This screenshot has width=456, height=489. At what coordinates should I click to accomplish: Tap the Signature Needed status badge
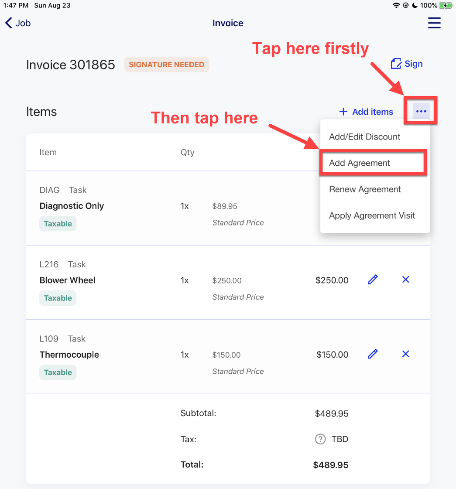click(x=166, y=64)
